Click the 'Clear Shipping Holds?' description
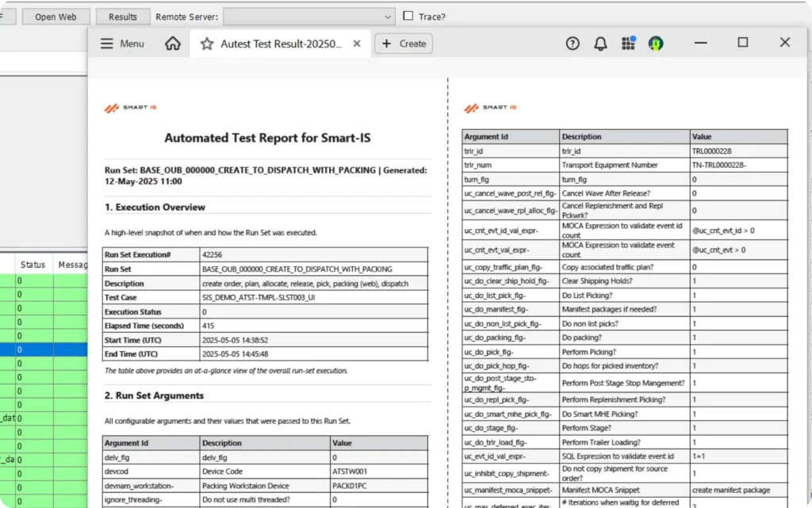 pos(597,281)
